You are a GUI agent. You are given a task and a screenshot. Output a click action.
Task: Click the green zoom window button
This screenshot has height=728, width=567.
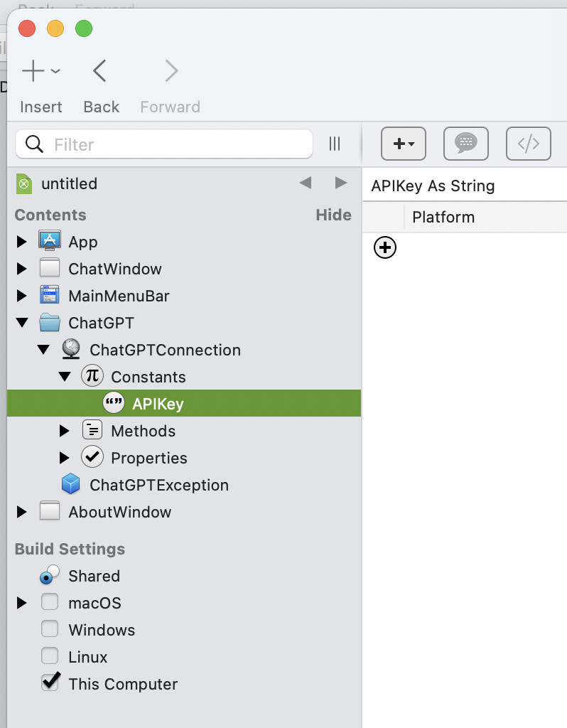(84, 28)
